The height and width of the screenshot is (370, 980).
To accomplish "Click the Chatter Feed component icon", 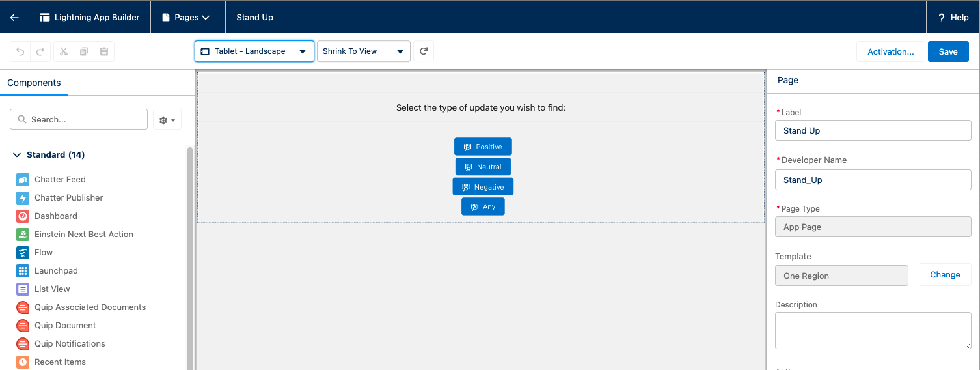I will pos(23,179).
